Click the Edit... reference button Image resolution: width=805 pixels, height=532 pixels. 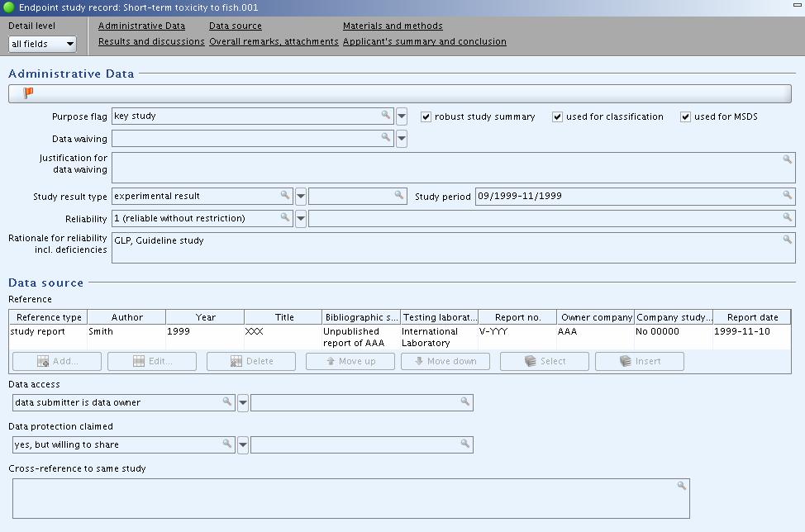pos(152,361)
